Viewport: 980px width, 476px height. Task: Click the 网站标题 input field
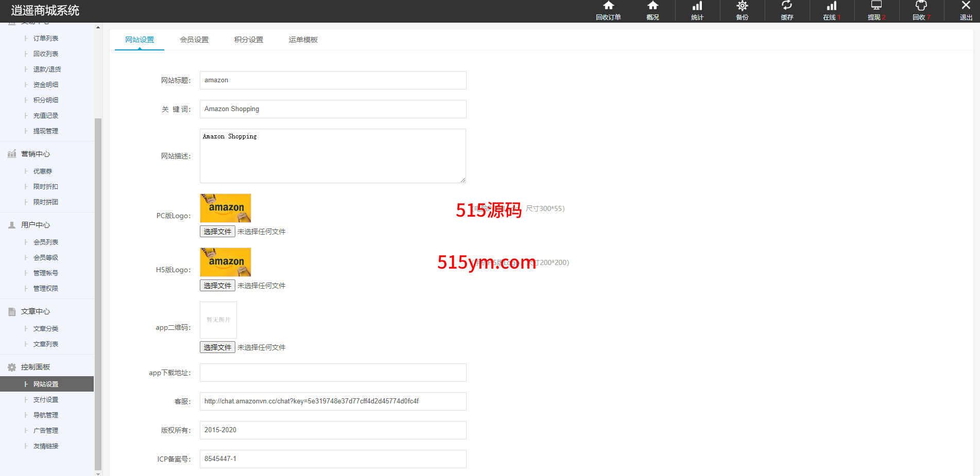click(x=333, y=80)
